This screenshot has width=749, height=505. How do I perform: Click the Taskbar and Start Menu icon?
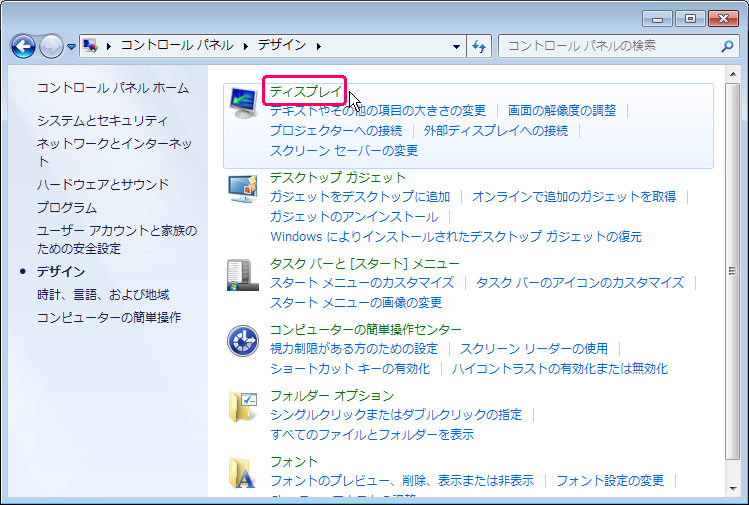(243, 275)
